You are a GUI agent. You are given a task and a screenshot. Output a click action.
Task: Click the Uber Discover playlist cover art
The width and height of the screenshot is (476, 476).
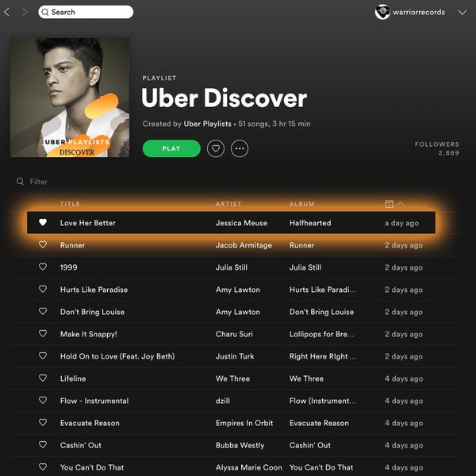[70, 98]
